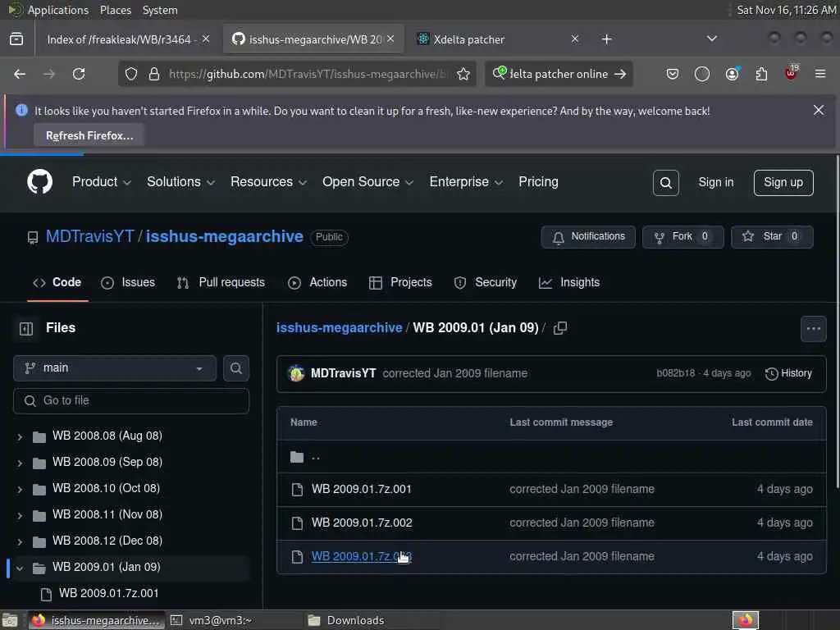
Task: Open the Applications menu in top panel
Action: pos(57,10)
